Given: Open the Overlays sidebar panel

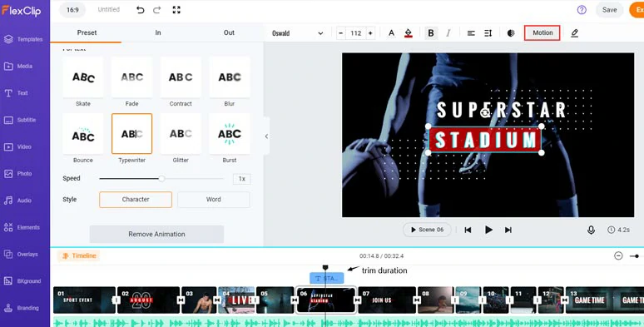Looking at the screenshot, I should [21, 255].
